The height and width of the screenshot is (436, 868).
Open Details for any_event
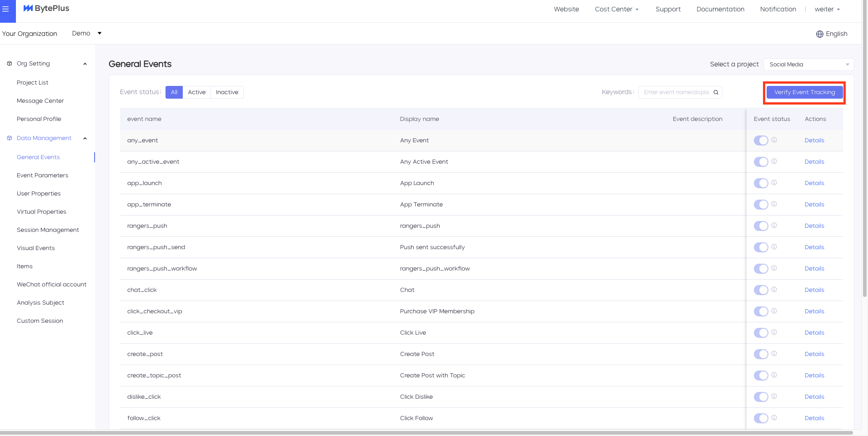pos(814,140)
